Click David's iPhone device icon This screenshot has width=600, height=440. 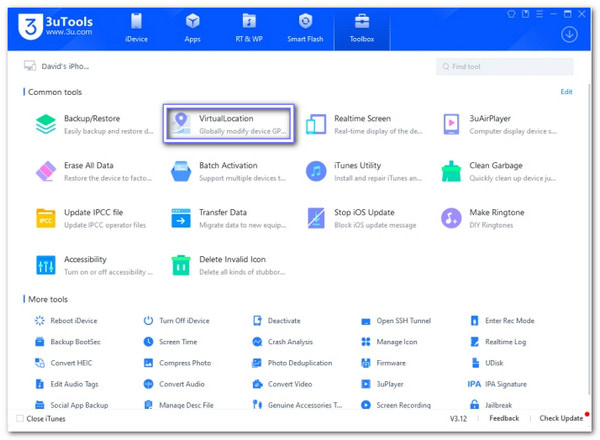coord(30,66)
